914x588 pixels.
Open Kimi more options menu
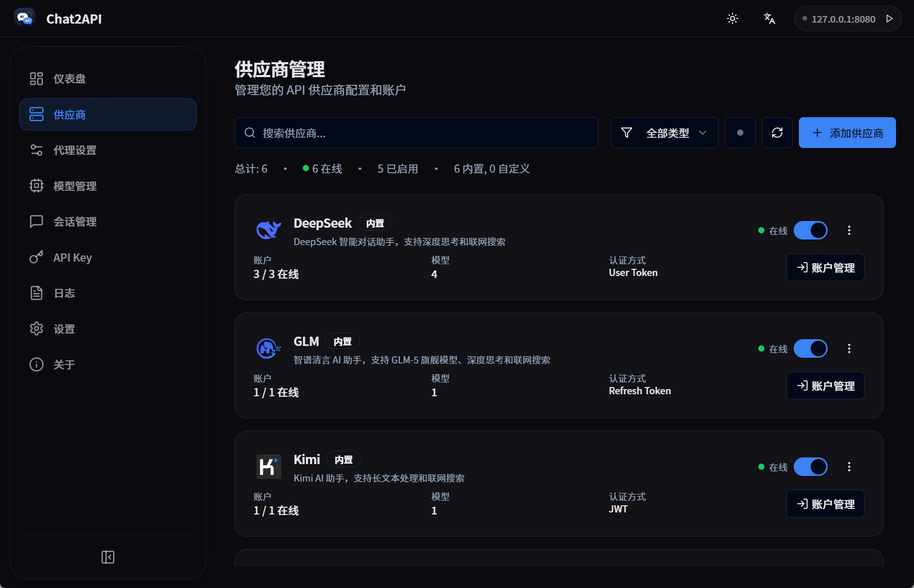(849, 467)
